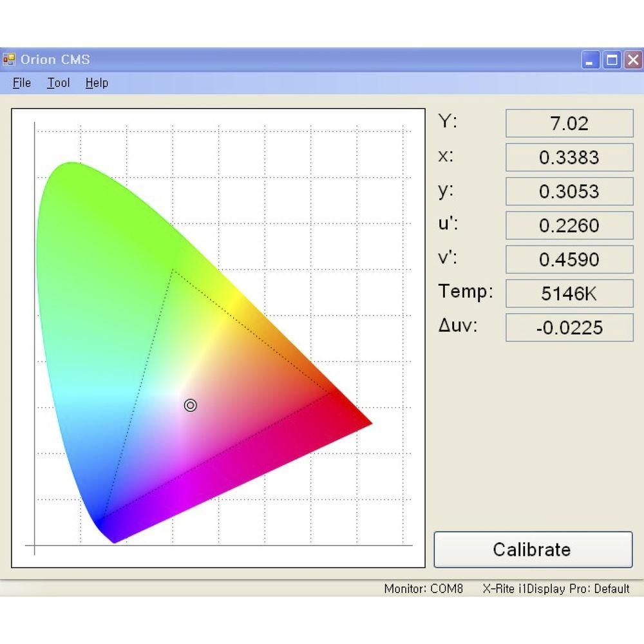Open the File menu
The image size is (644, 644).
(21, 82)
